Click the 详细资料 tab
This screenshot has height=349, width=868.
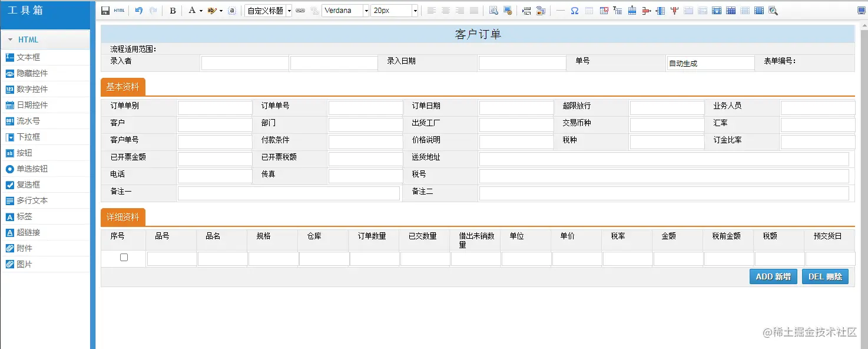pyautogui.click(x=123, y=217)
